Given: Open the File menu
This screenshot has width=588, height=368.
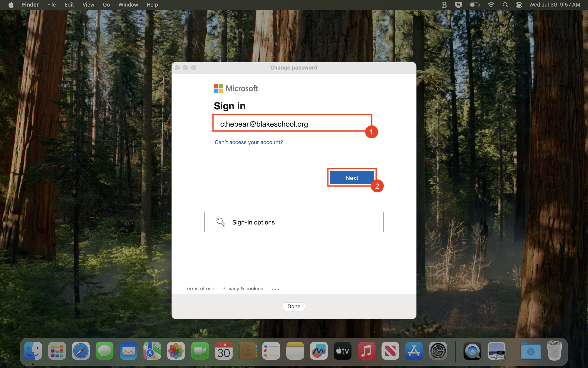Looking at the screenshot, I should [51, 5].
